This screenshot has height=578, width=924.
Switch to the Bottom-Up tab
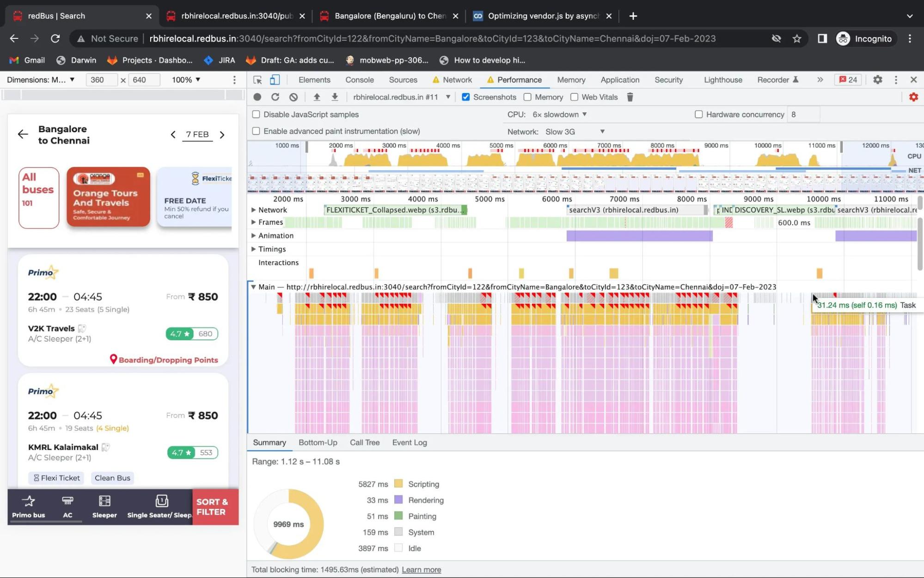[x=318, y=442]
